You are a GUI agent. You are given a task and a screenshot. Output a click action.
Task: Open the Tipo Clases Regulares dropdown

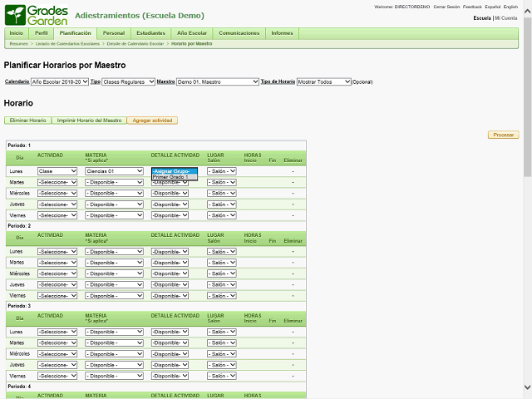click(129, 82)
